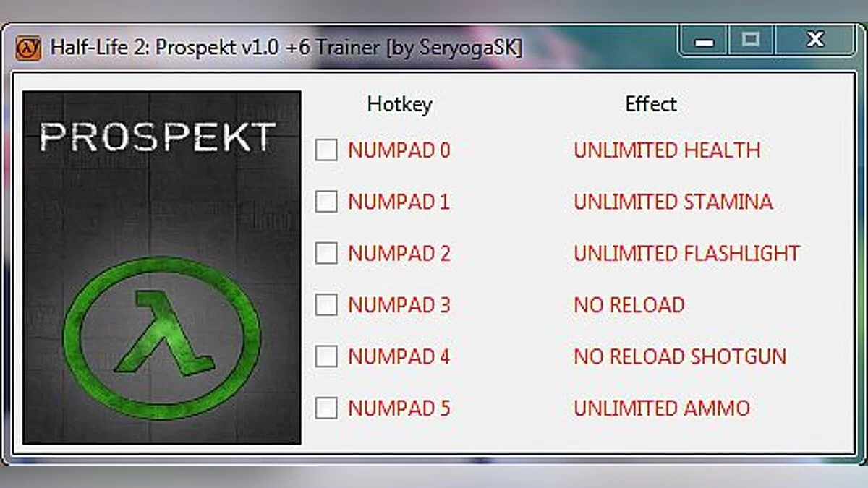868x488 pixels.
Task: Maximize the trainer window
Action: pos(751,40)
